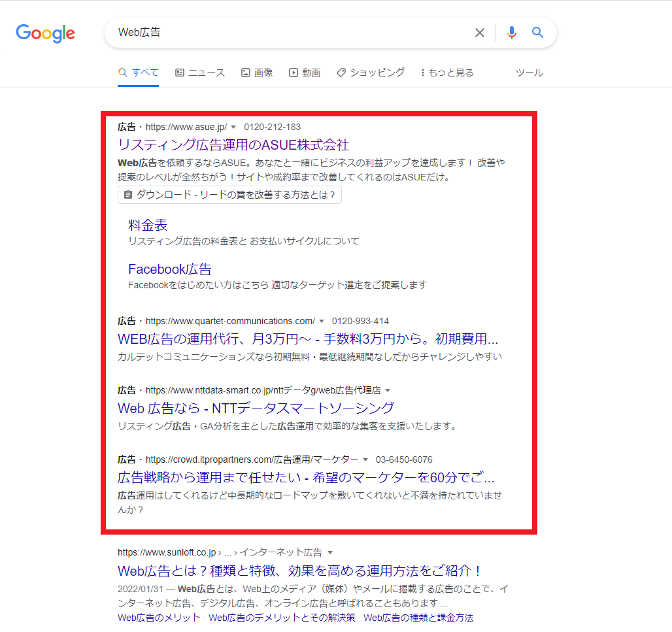Open the Web 広告なら - NTTデータスマートソーシング link
Image resolution: width=672 pixels, height=632 pixels.
(256, 408)
